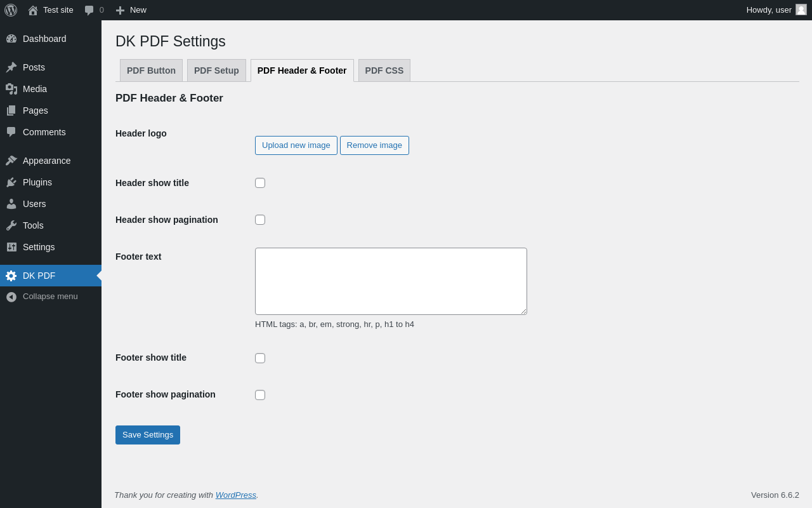Open the Dashboard menu item
This screenshot has width=812, height=508.
pos(51,39)
